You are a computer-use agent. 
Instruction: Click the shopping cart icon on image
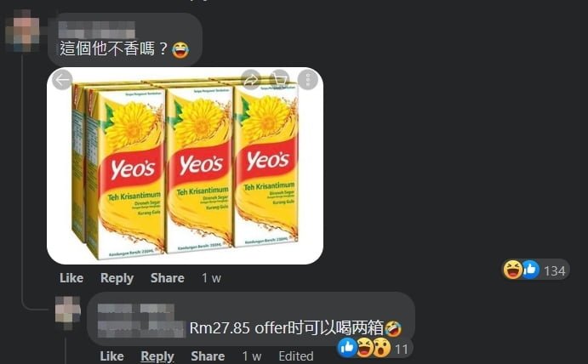[280, 80]
